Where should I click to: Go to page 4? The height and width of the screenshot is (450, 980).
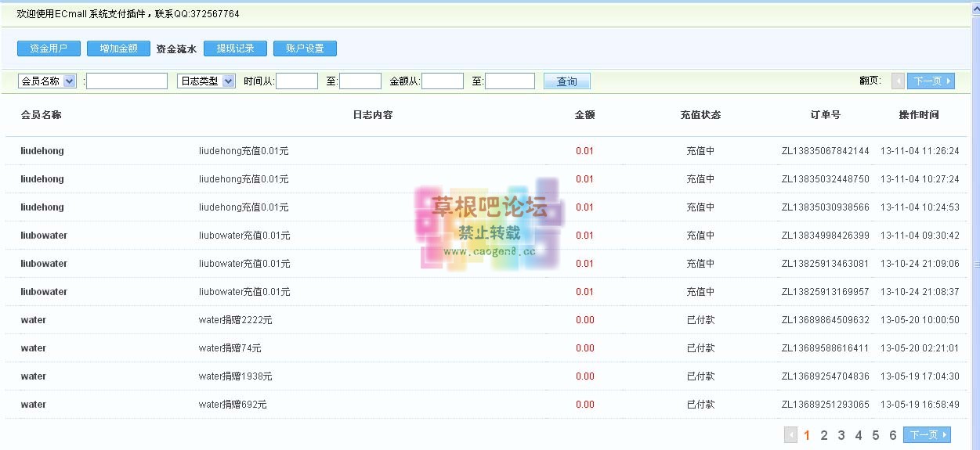pos(859,436)
